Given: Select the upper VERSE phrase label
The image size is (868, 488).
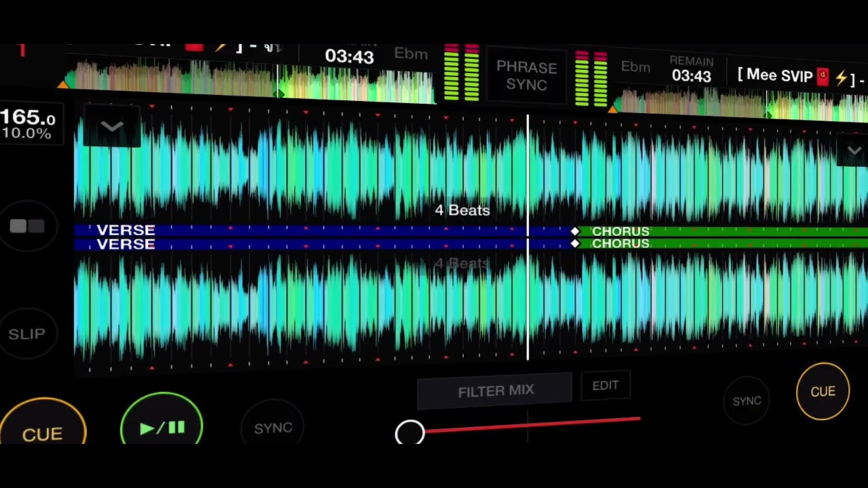Looking at the screenshot, I should click(x=126, y=230).
